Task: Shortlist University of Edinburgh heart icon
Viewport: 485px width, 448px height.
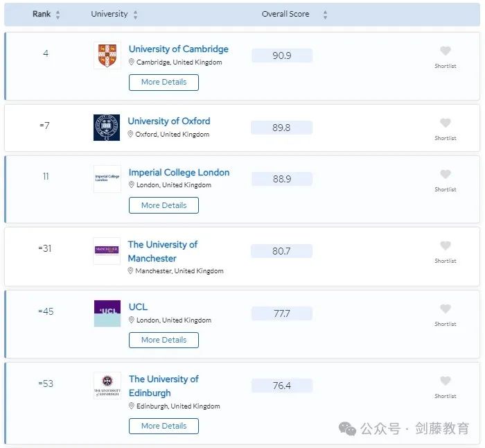Action: point(446,381)
